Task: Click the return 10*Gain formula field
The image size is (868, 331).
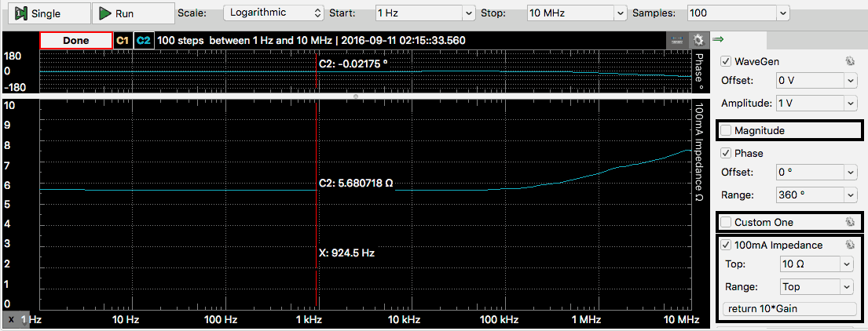Action: (790, 308)
